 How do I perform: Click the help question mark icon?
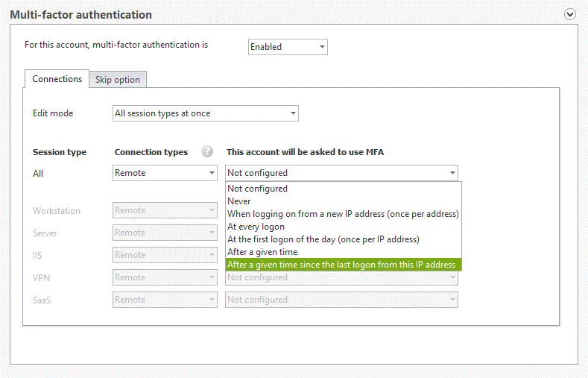207,151
